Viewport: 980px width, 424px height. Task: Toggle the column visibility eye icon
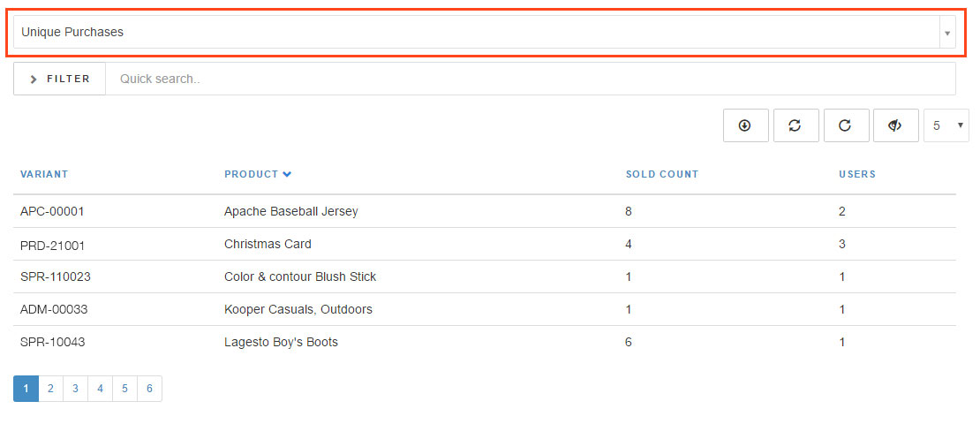[x=895, y=125]
